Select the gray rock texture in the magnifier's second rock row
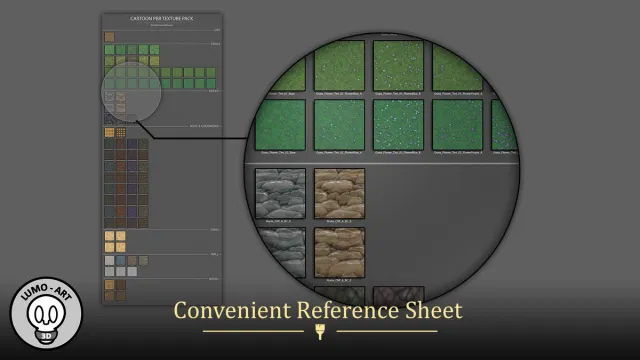 point(280,253)
